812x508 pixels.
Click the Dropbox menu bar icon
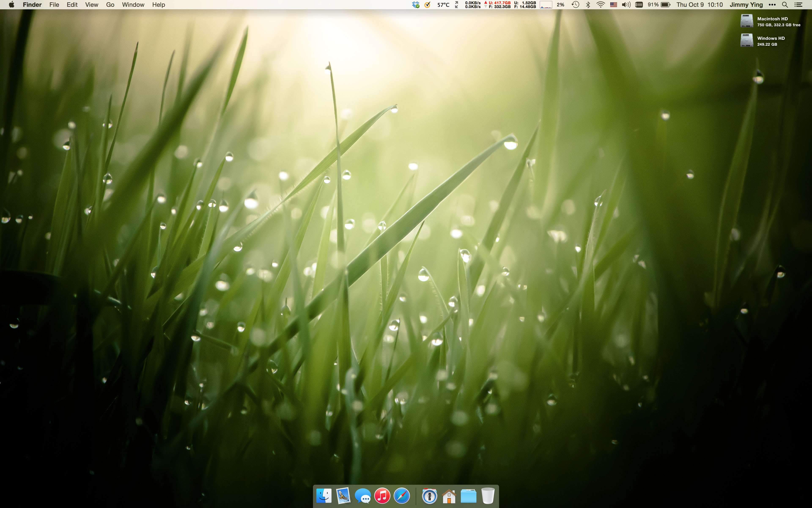click(416, 5)
